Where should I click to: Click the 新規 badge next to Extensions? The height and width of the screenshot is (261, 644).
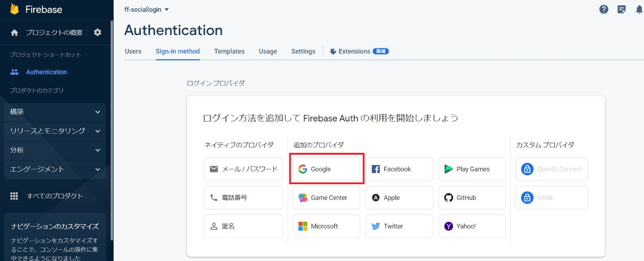point(380,51)
